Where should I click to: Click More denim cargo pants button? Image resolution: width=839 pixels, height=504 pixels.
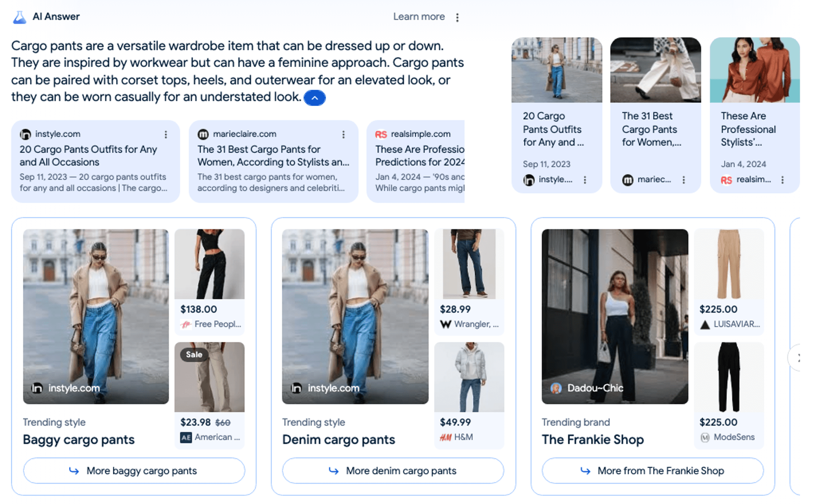tap(393, 471)
